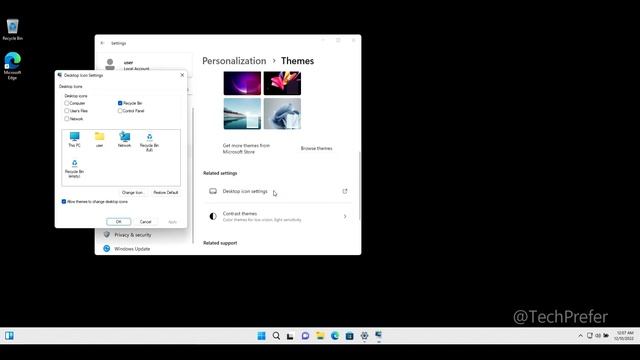
Task: Go to Personalization in the breadcrumb
Action: tap(234, 61)
